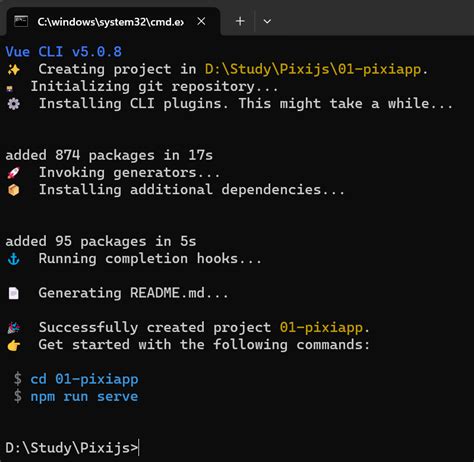Click the document icon beside Generating README.md
The height and width of the screenshot is (462, 474).
coord(14,294)
